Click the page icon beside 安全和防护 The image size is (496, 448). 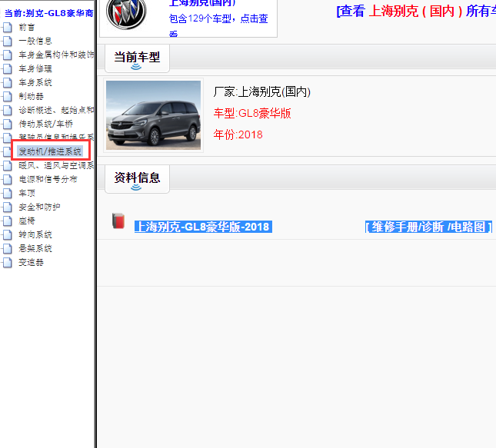[x=8, y=207]
